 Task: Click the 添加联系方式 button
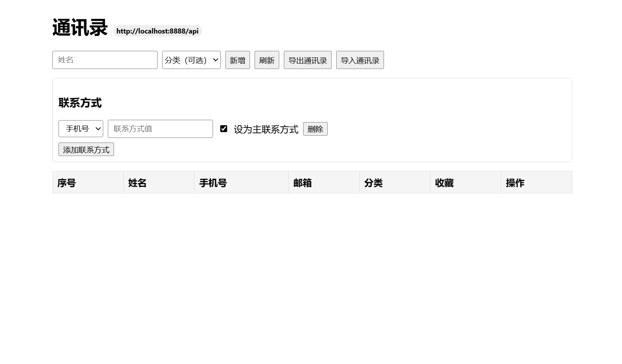(x=86, y=149)
